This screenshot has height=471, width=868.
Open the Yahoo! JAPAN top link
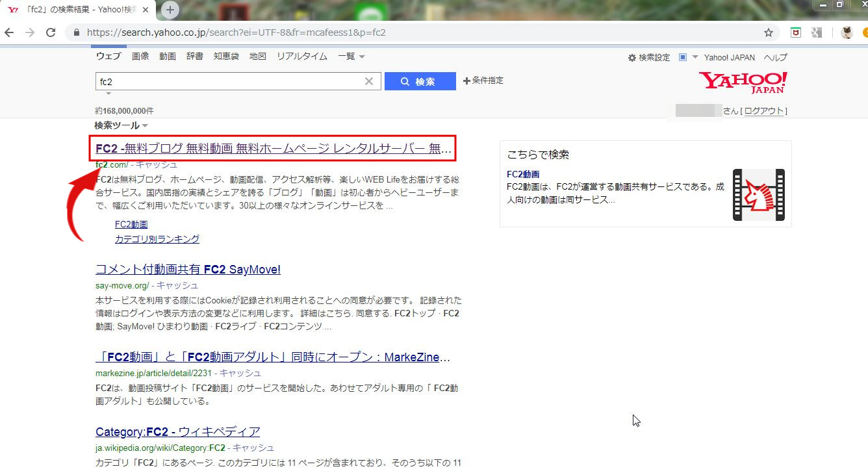pyautogui.click(x=730, y=57)
